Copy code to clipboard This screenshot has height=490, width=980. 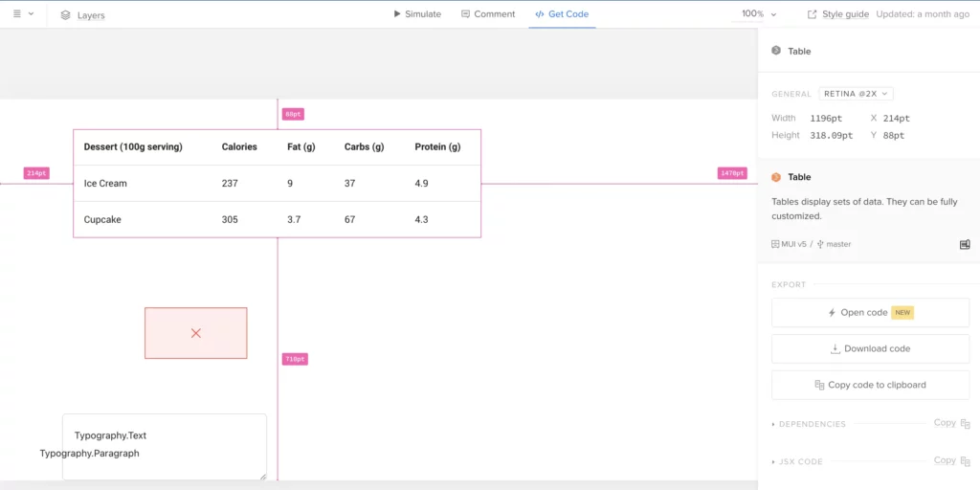pos(870,385)
